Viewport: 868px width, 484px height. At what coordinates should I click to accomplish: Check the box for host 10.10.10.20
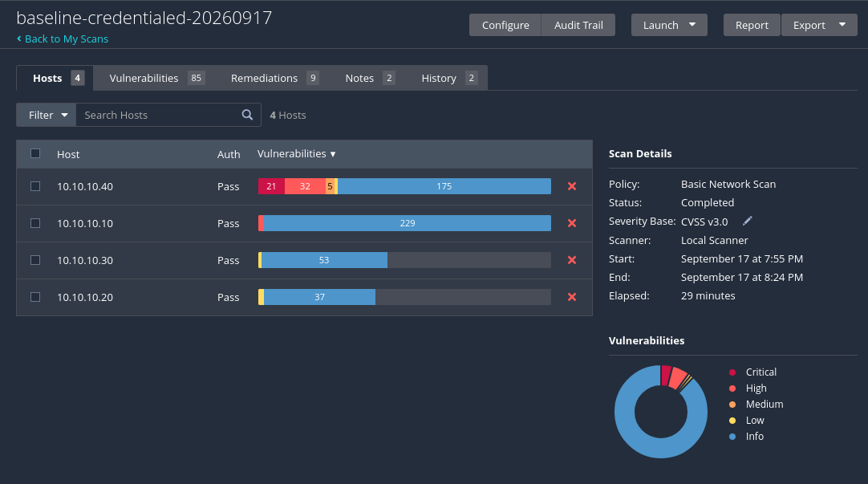(35, 297)
